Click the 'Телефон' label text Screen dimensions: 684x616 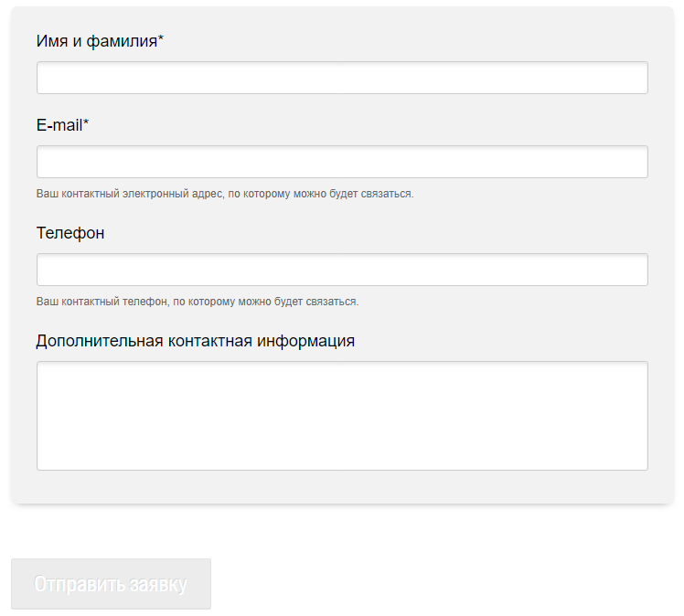(70, 233)
